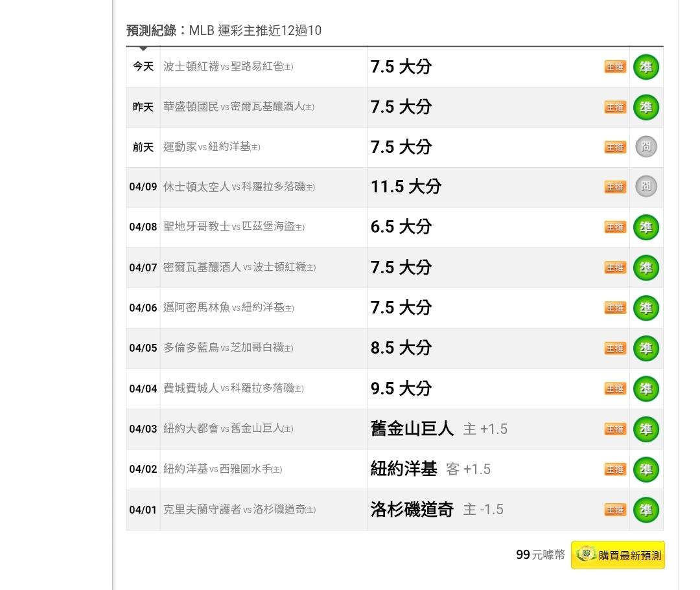Click the 7.5 大分 prediction in 前天 row

(x=401, y=147)
